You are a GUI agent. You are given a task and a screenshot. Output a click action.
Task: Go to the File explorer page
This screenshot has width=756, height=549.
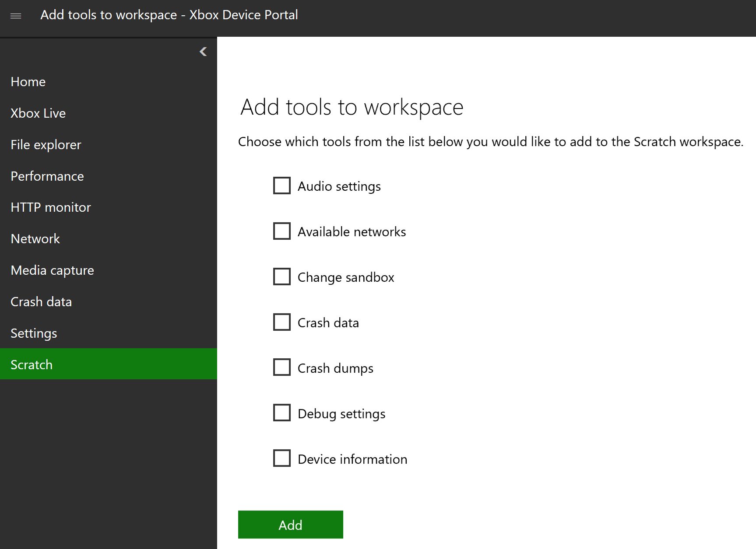[46, 145]
